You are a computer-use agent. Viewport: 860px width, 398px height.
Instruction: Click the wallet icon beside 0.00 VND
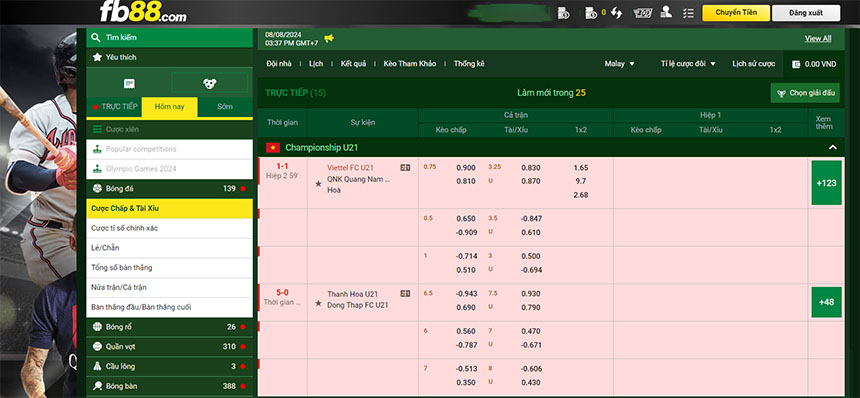click(795, 64)
